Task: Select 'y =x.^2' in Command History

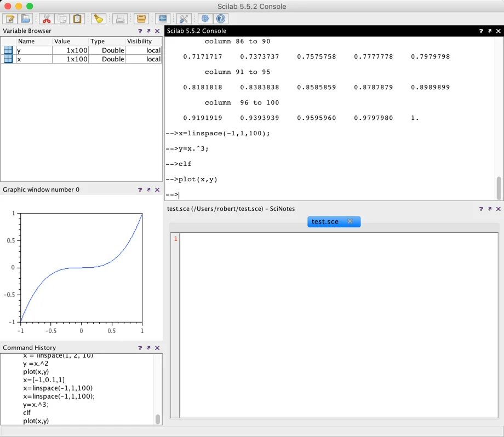Action: pyautogui.click(x=36, y=364)
